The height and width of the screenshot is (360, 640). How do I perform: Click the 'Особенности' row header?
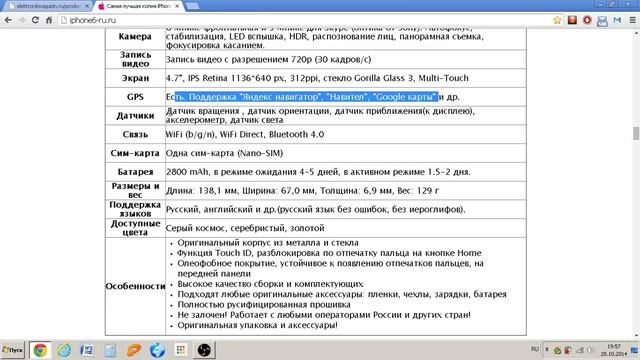(x=135, y=286)
